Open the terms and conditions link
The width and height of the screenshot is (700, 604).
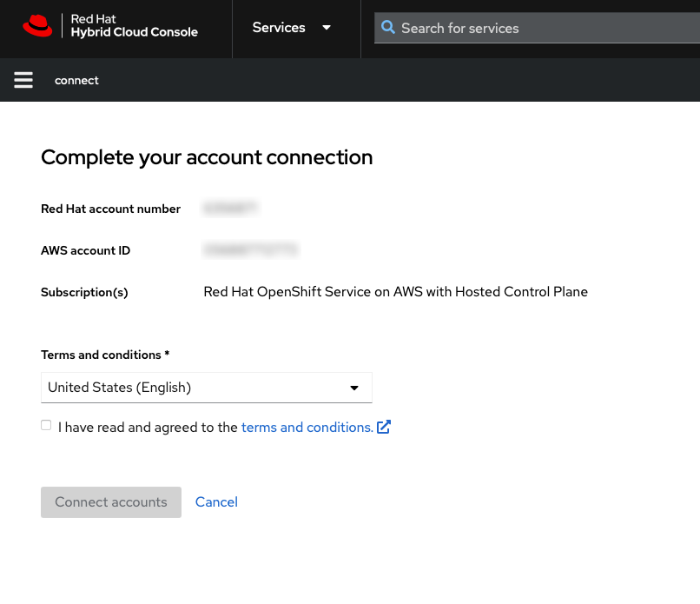307,428
